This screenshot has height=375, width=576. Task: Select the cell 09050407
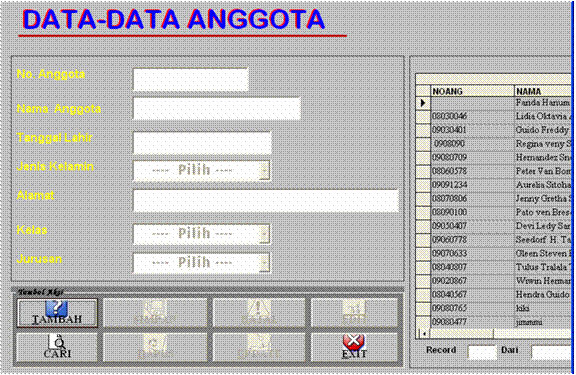(472, 226)
